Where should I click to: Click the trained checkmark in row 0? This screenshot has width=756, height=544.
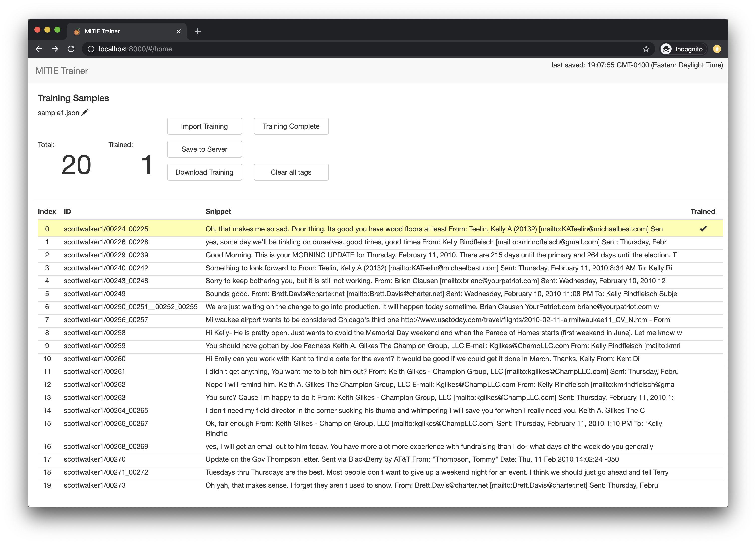tap(703, 229)
